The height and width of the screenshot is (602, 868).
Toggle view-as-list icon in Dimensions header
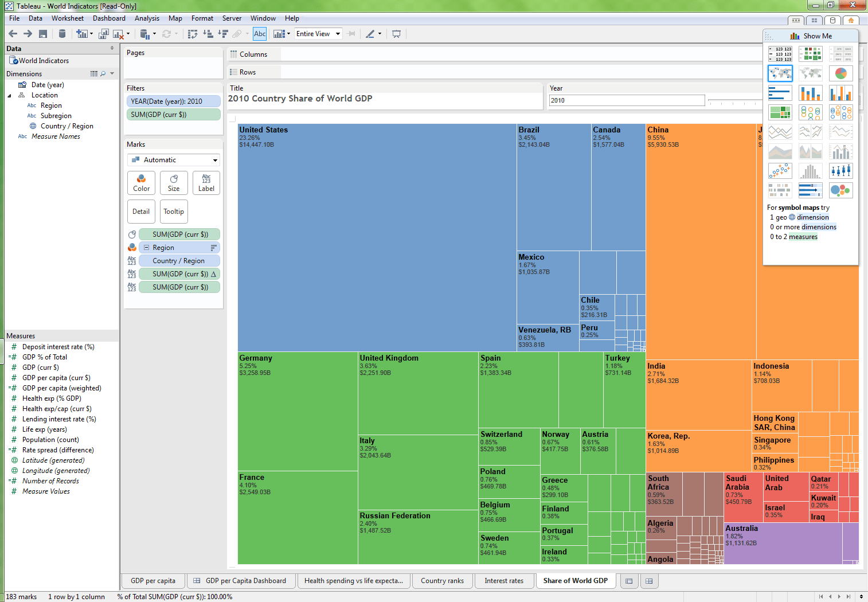click(94, 74)
